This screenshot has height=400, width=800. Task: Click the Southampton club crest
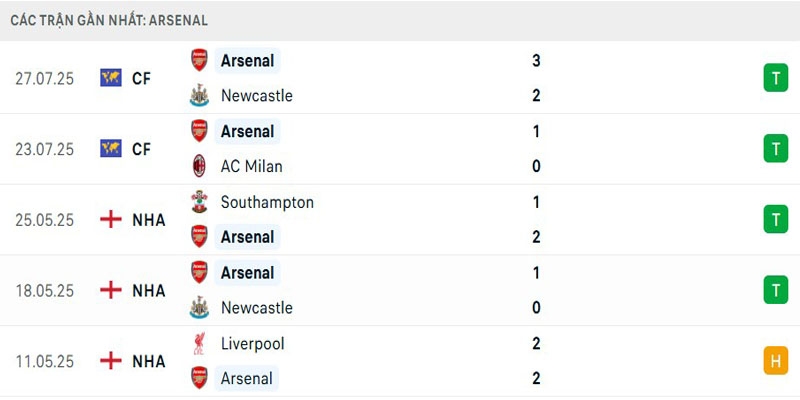pyautogui.click(x=199, y=202)
